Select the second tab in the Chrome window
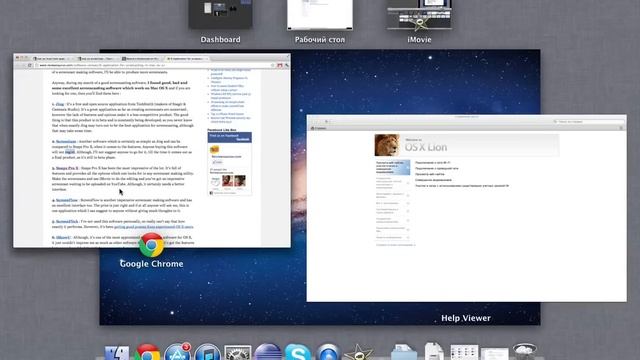 tap(97, 59)
